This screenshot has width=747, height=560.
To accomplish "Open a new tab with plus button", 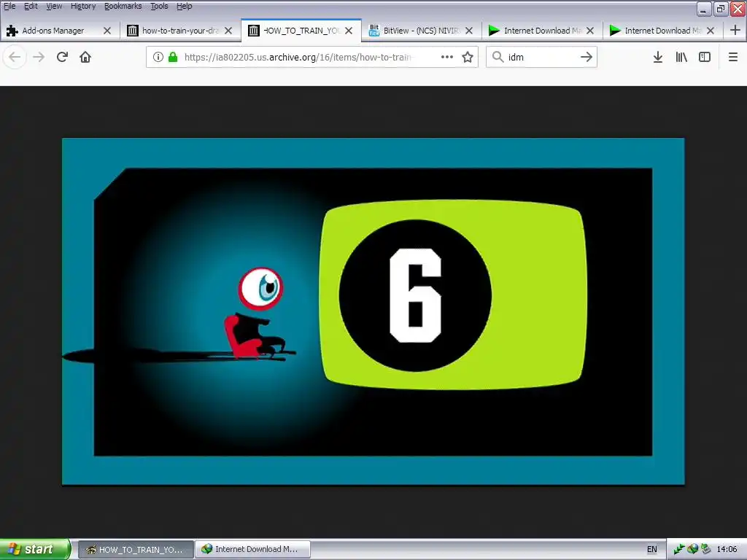I will pos(735,30).
